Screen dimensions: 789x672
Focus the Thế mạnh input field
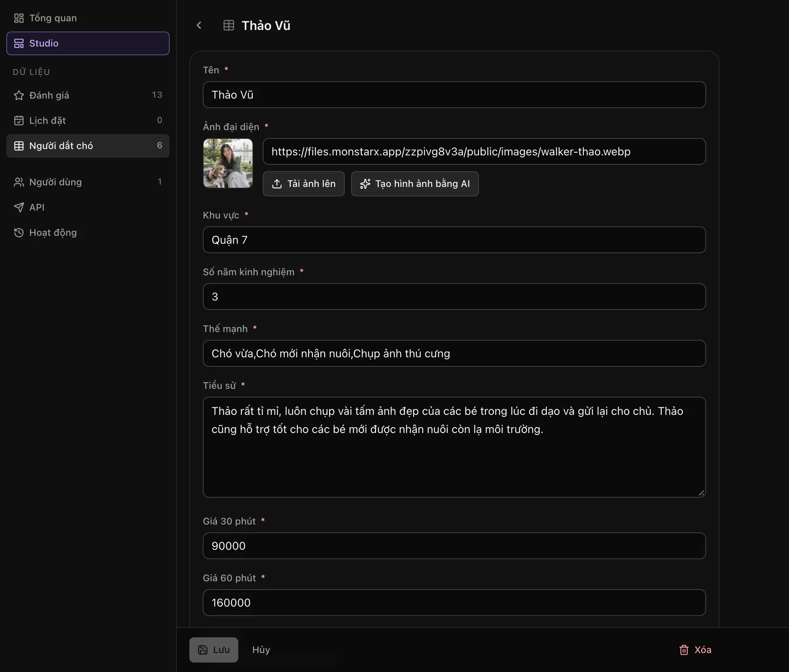click(x=454, y=353)
